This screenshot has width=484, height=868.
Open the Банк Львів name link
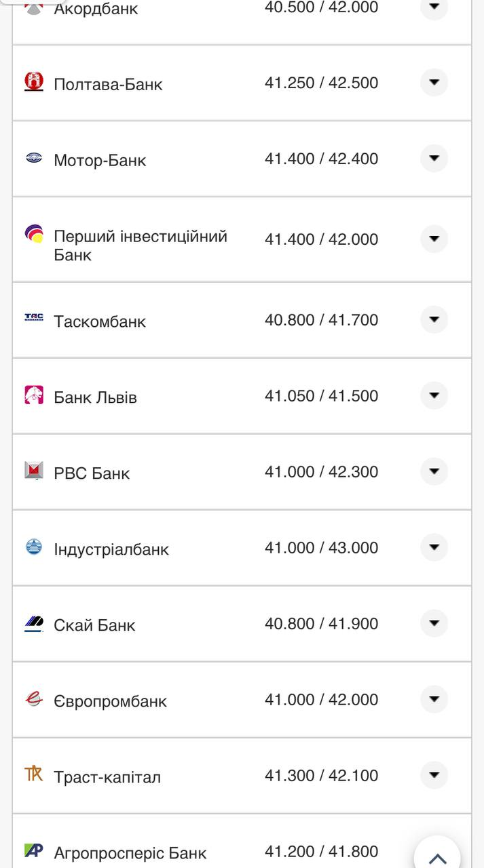[95, 397]
